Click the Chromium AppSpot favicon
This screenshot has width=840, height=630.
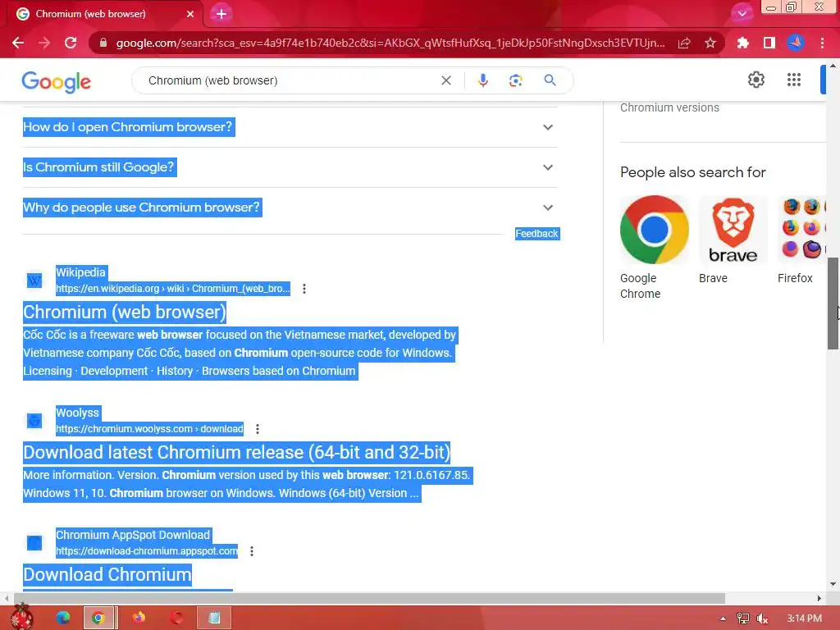(x=34, y=543)
